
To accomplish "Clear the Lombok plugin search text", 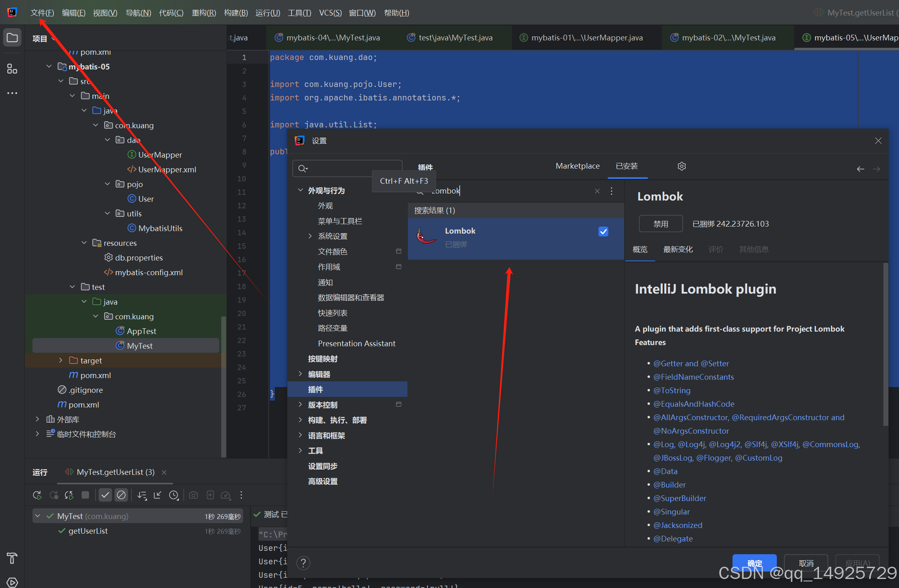I will 597,191.
